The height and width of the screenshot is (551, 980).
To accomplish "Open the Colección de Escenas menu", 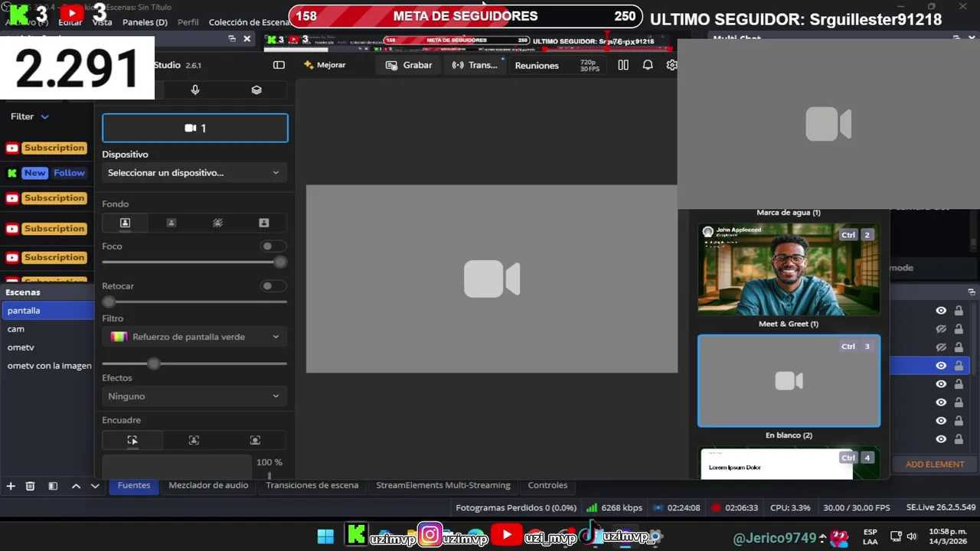I will 249,22.
